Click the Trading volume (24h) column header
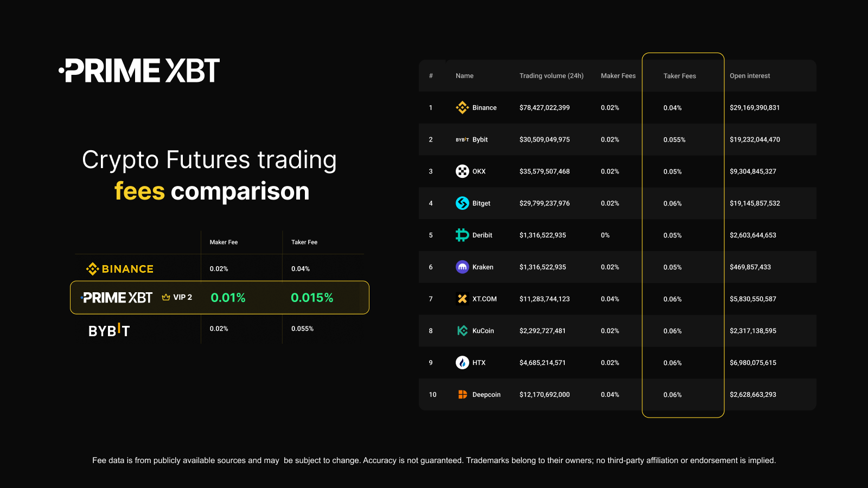The height and width of the screenshot is (488, 868). (551, 76)
